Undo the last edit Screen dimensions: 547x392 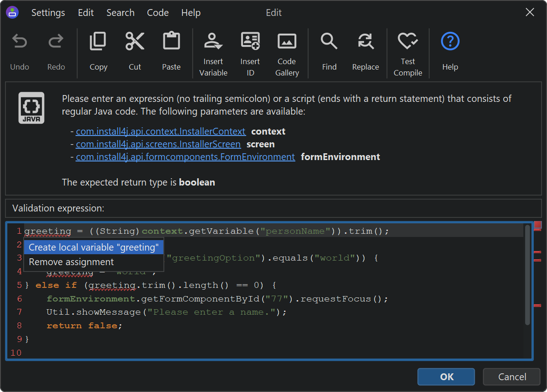click(20, 42)
